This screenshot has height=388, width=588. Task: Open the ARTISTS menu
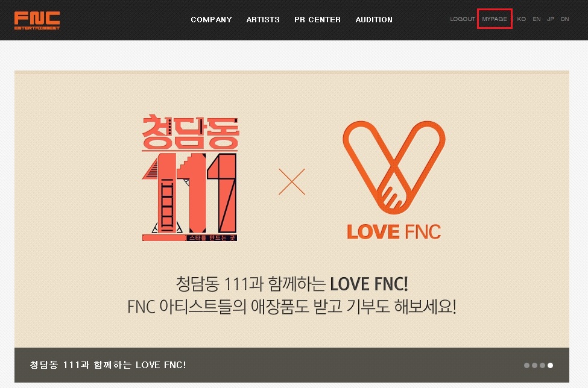[263, 19]
